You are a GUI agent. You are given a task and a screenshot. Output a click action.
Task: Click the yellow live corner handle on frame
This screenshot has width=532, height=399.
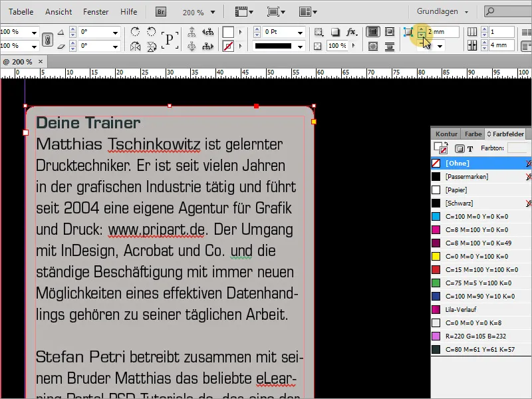point(313,122)
